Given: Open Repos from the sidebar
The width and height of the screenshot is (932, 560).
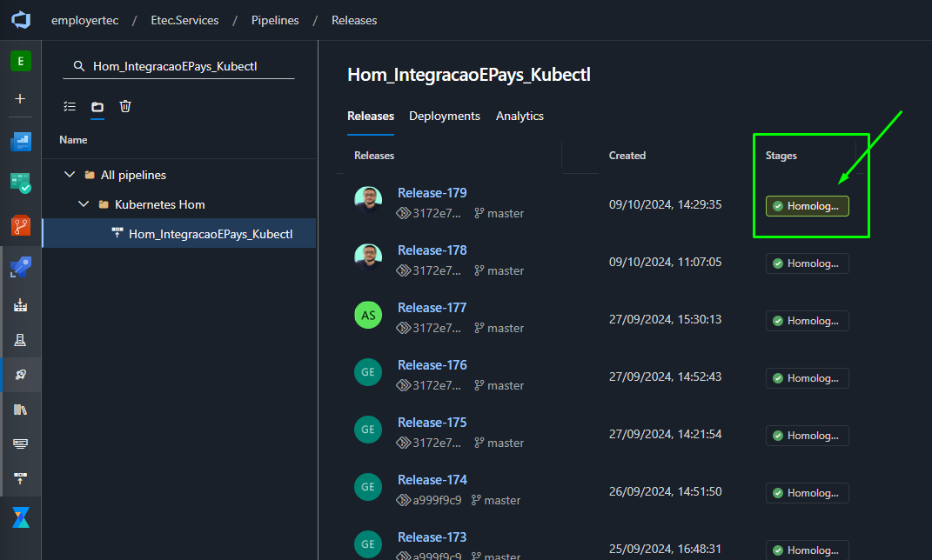Looking at the screenshot, I should click(21, 226).
